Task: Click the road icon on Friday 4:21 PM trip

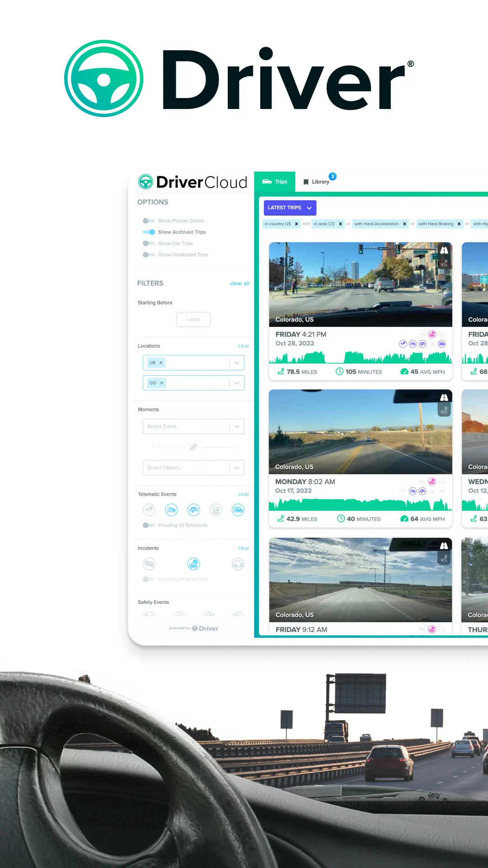Action: point(444,250)
